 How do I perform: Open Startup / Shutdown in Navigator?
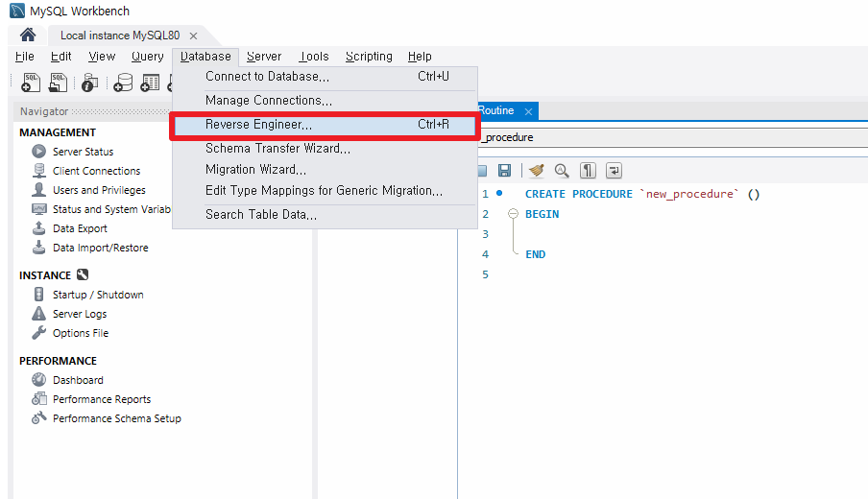click(x=98, y=295)
